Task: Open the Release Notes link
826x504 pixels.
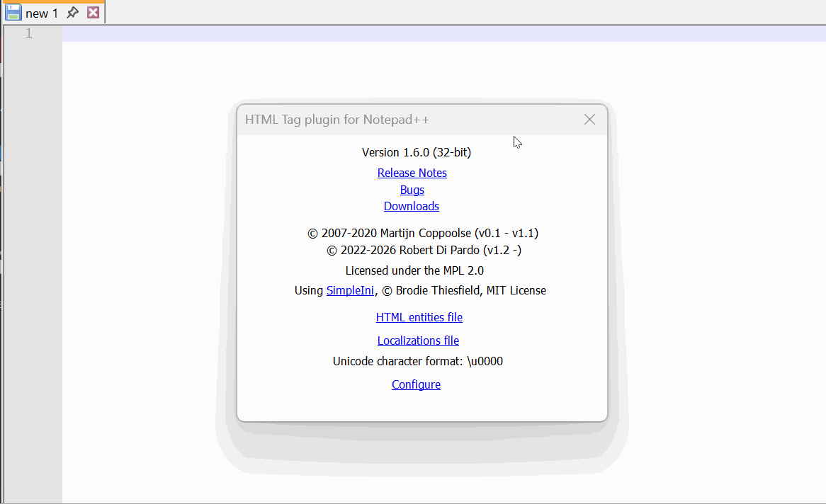Action: [x=412, y=173]
